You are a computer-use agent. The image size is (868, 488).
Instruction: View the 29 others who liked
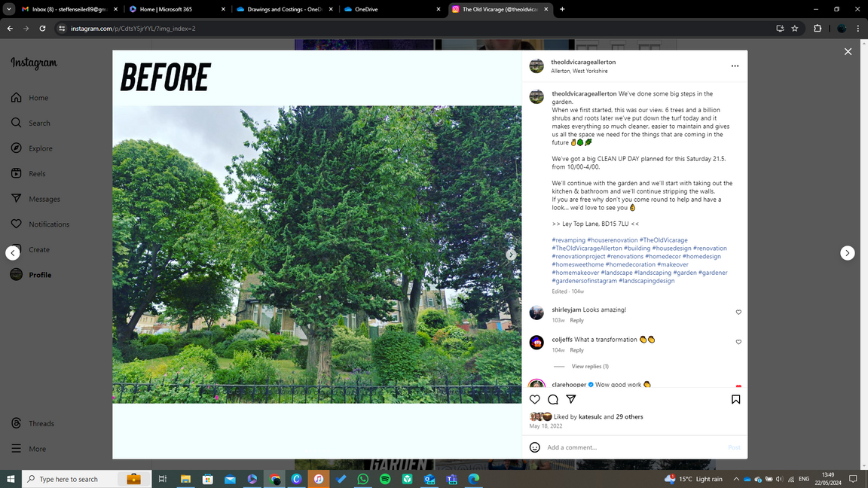pos(629,416)
